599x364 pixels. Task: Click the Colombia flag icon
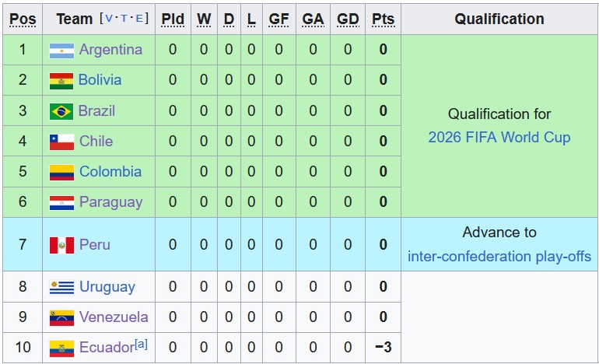pos(61,172)
